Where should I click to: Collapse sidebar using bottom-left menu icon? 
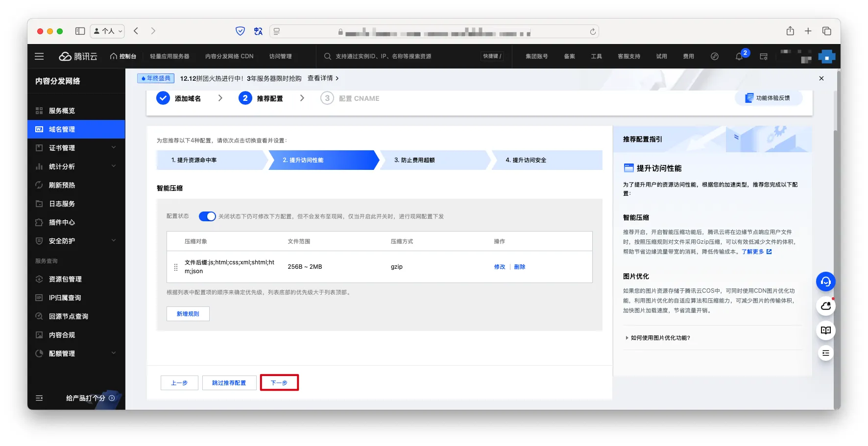click(39, 398)
